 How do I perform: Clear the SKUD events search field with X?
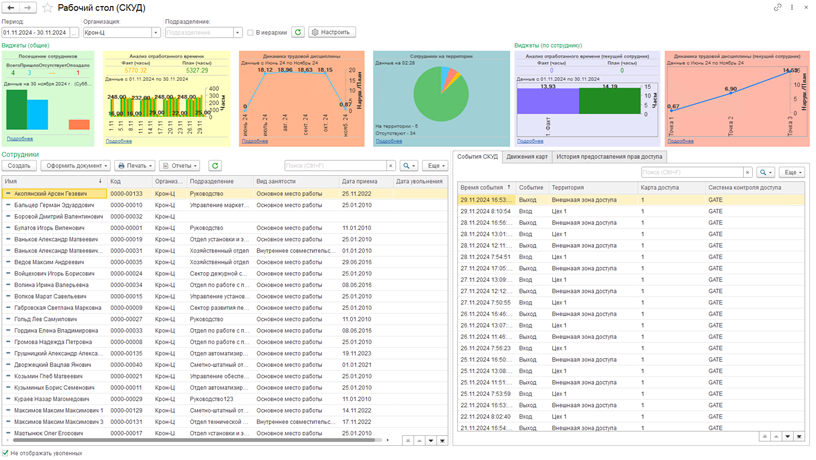pyautogui.click(x=748, y=173)
